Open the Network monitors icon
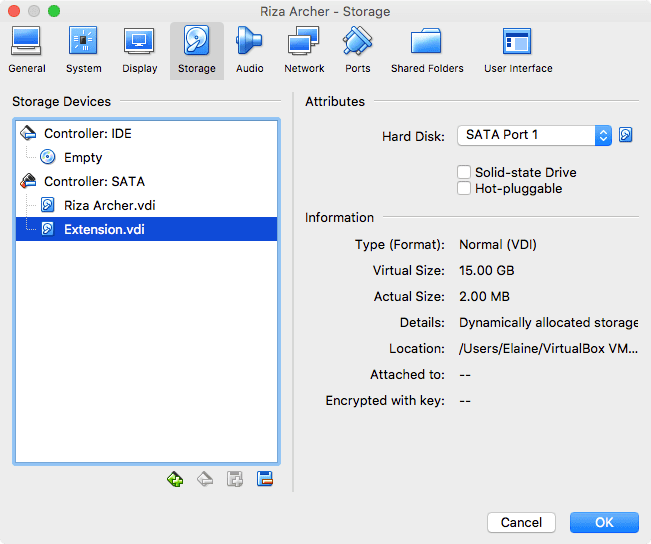The image size is (651, 544). coord(304,40)
